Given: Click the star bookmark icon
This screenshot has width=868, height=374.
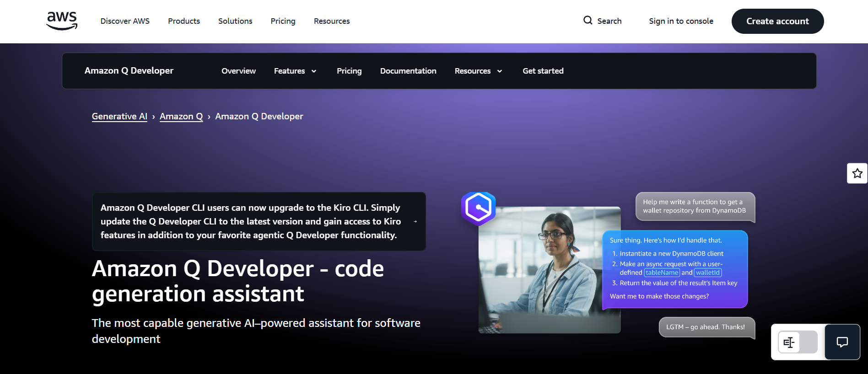Looking at the screenshot, I should [857, 173].
